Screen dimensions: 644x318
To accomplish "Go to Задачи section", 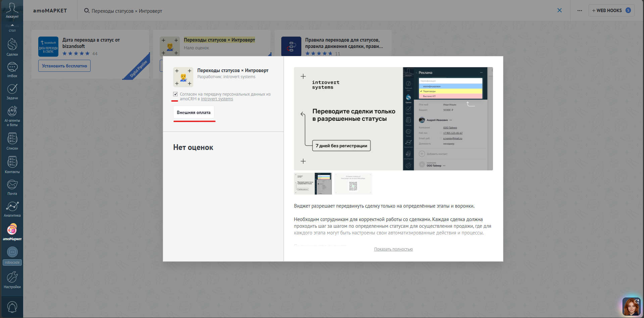I will [x=12, y=92].
